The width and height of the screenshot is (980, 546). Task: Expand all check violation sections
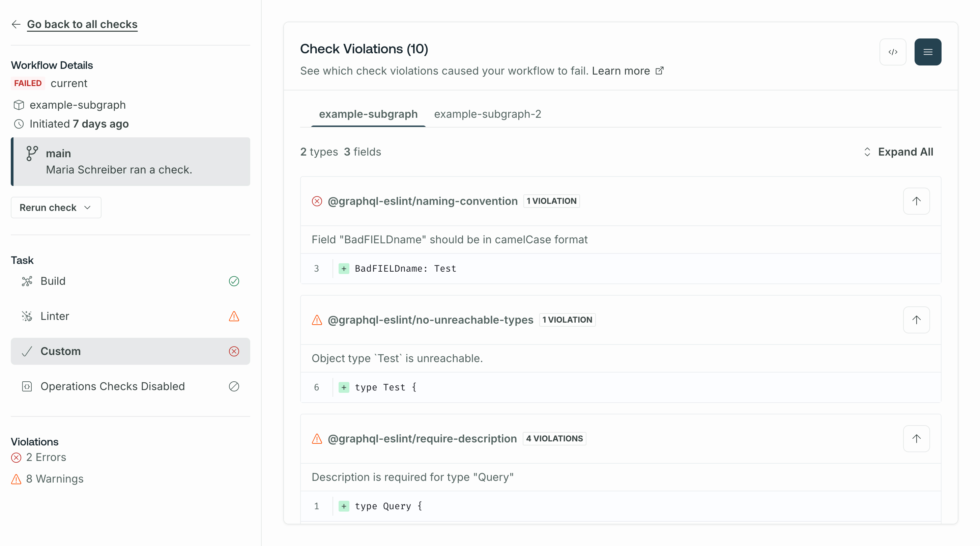point(899,151)
